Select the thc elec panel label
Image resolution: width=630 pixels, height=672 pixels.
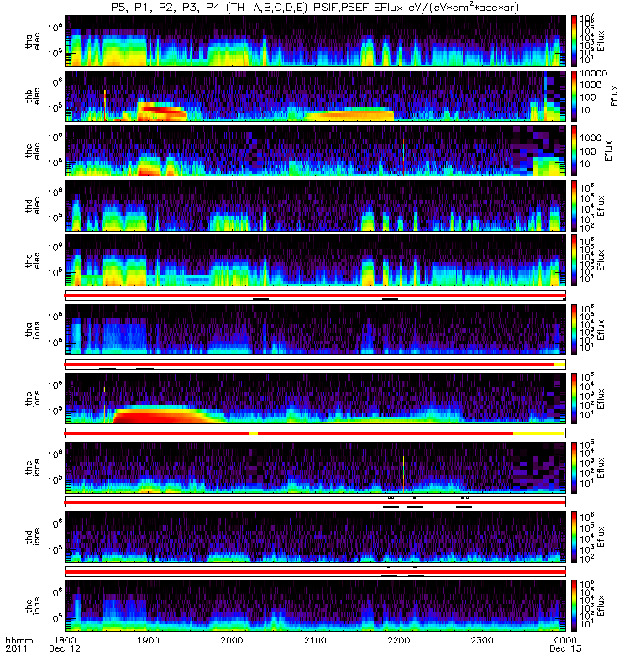click(x=33, y=151)
